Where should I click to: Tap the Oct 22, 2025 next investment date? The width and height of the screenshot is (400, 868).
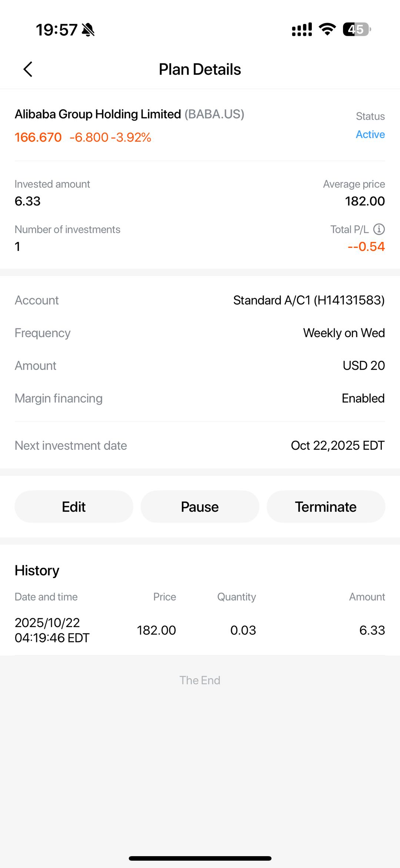pyautogui.click(x=337, y=445)
